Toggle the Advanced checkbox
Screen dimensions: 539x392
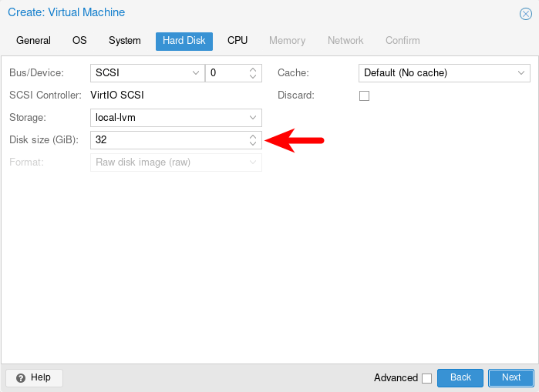click(x=426, y=378)
